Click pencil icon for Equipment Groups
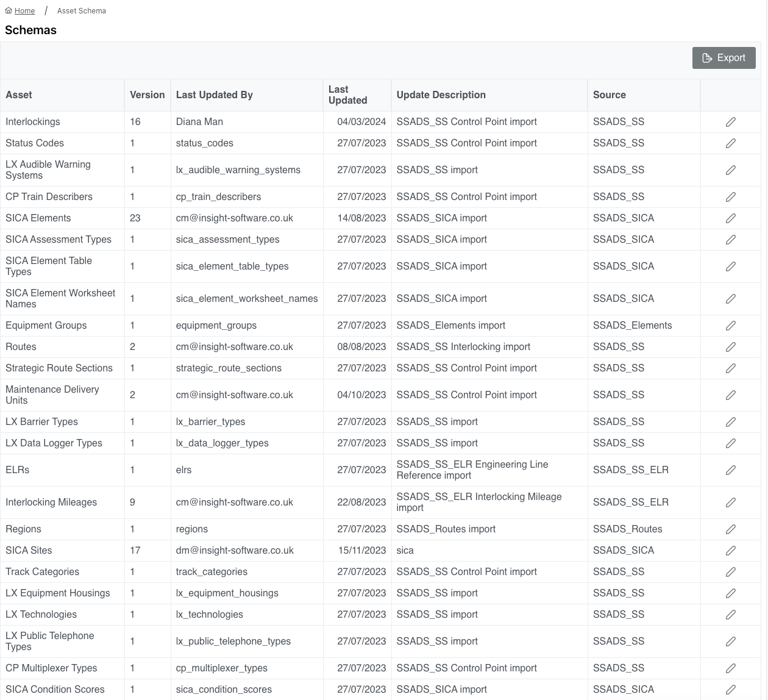This screenshot has height=700, width=768. [730, 326]
